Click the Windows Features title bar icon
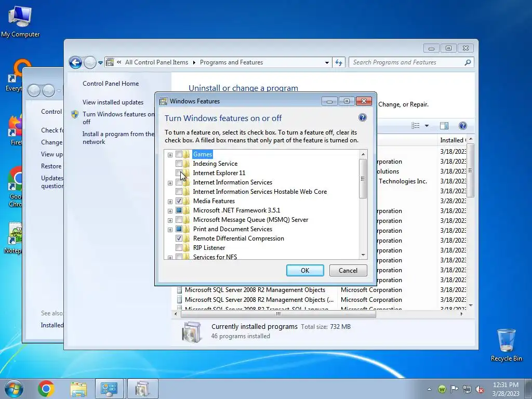This screenshot has width=532, height=399. (164, 101)
